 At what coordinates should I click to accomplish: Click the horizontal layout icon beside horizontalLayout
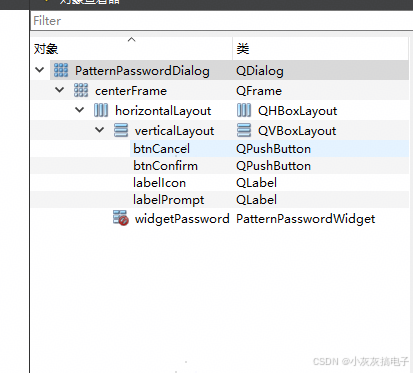click(101, 110)
